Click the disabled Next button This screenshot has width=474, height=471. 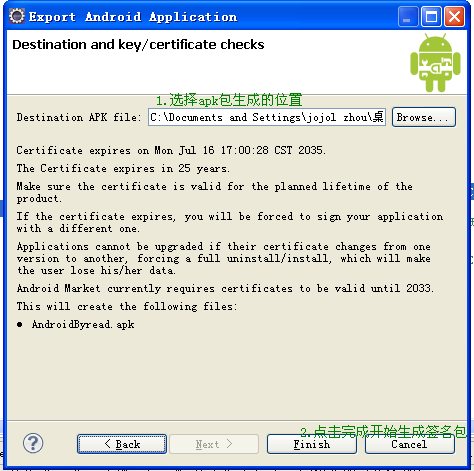click(x=214, y=444)
